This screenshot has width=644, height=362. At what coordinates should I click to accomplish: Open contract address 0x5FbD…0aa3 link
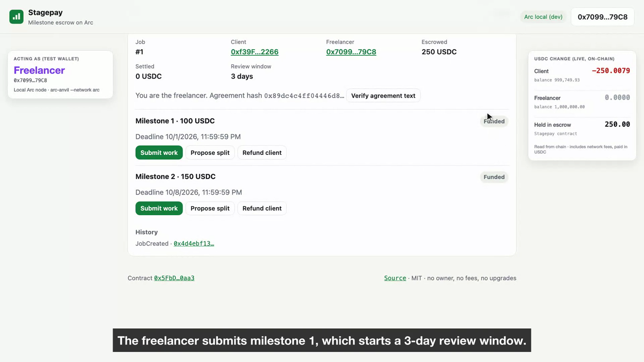174,278
